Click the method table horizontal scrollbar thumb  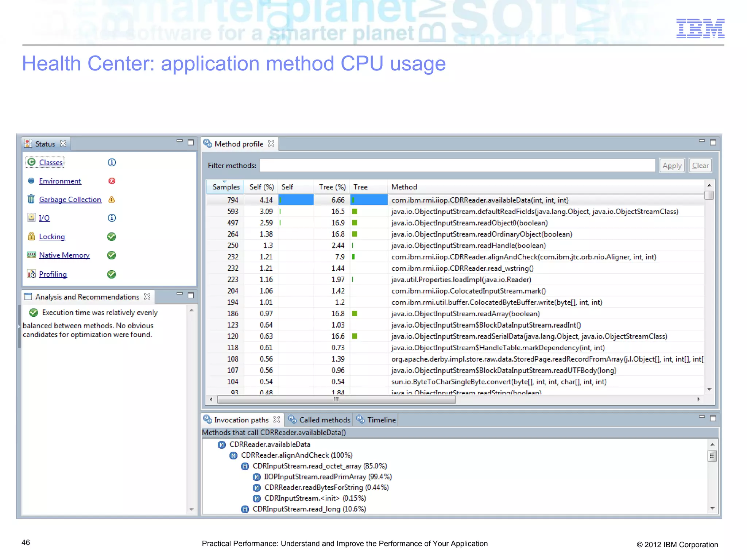[x=336, y=399]
